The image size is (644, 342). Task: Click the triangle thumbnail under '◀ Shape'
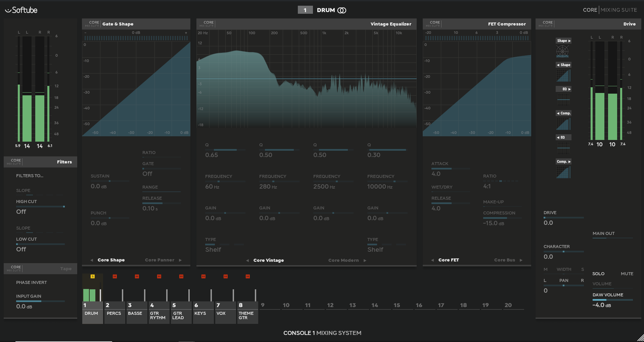(x=563, y=76)
